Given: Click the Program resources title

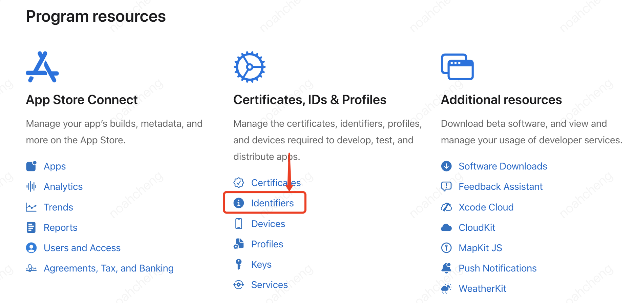Looking at the screenshot, I should tap(96, 16).
